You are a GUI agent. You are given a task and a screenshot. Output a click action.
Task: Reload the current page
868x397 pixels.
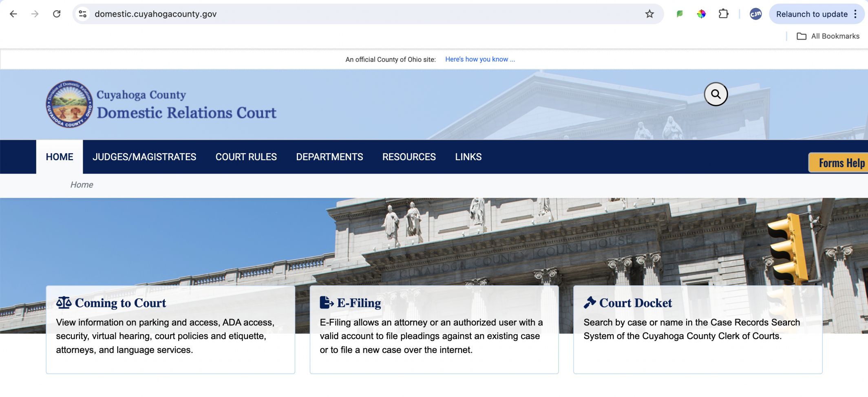pos(57,13)
